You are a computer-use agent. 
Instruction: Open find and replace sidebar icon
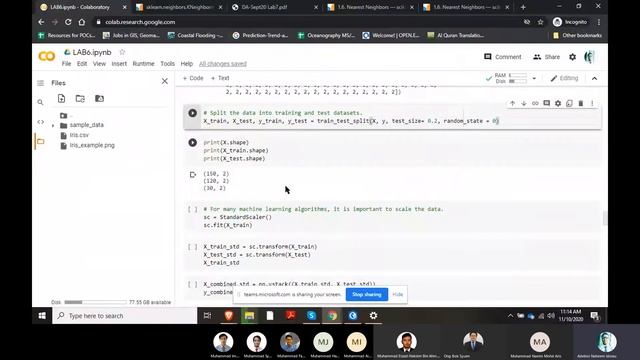point(40,102)
